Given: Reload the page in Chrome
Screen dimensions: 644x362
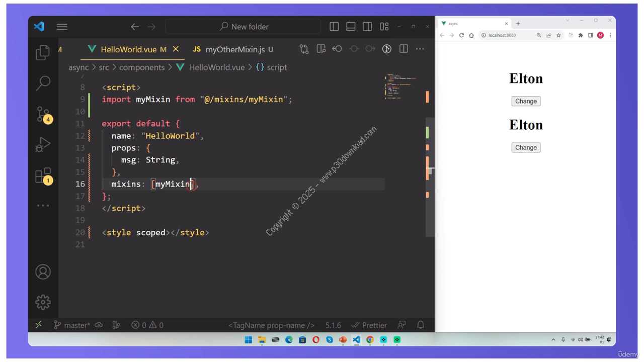Looking at the screenshot, I should (461, 35).
